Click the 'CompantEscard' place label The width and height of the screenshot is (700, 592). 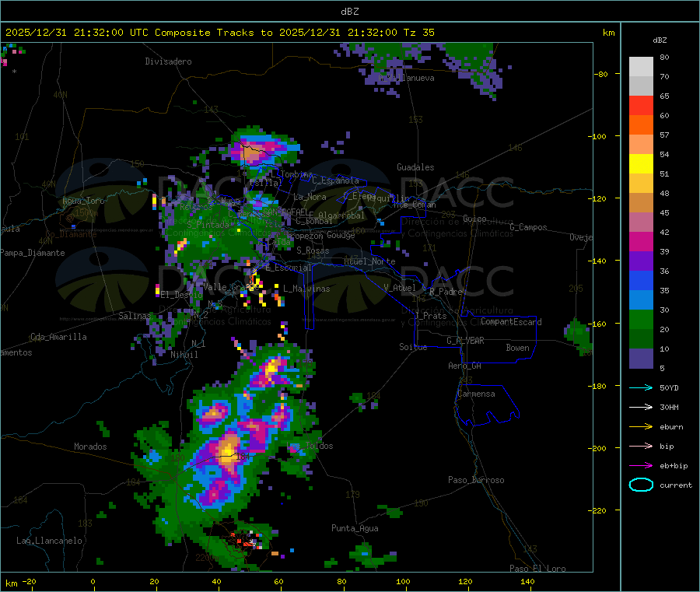pyautogui.click(x=511, y=322)
